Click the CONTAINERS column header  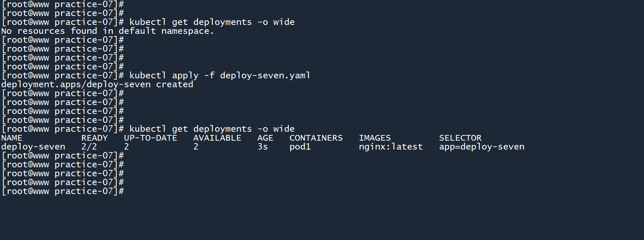[x=316, y=138]
